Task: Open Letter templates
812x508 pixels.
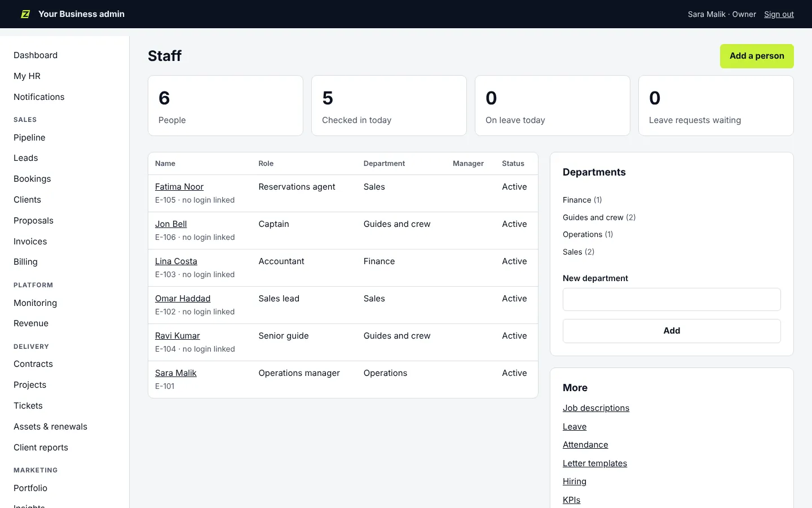Action: click(x=595, y=463)
